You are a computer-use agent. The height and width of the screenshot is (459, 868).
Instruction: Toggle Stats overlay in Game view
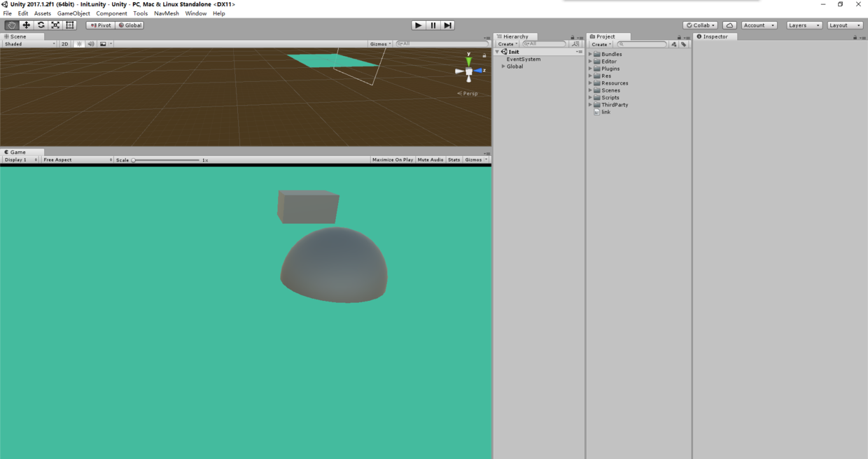[x=454, y=160]
